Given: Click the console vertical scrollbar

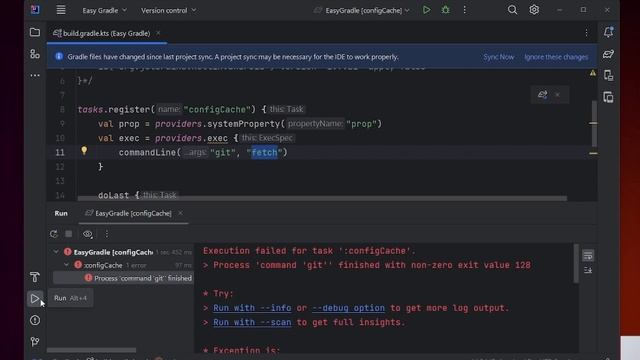Looking at the screenshot, I should pos(576,264).
